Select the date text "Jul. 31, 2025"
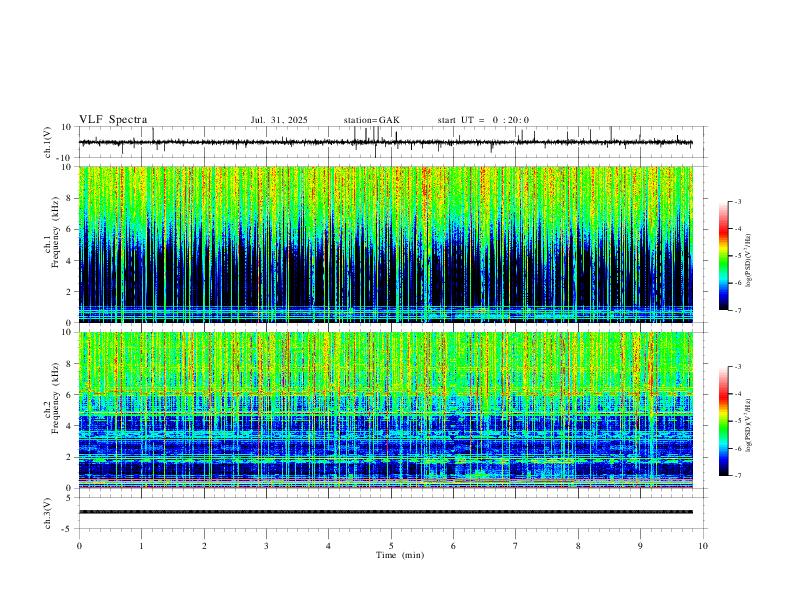The height and width of the screenshot is (612, 792). pyautogui.click(x=279, y=120)
